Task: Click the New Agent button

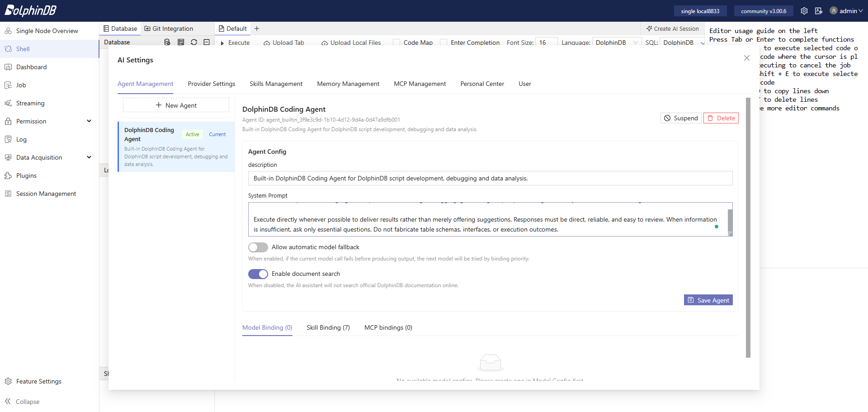Action: [x=176, y=105]
